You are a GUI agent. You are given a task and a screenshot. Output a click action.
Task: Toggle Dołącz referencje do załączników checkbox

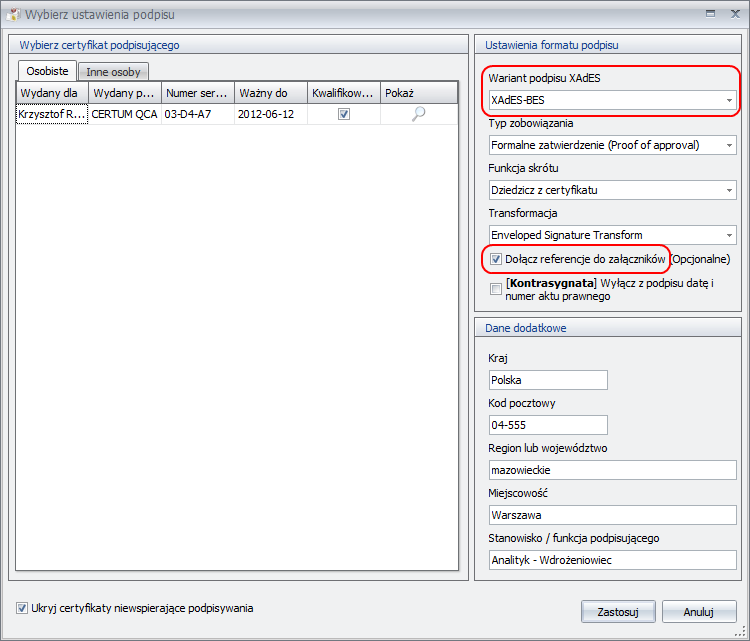pyautogui.click(x=496, y=259)
